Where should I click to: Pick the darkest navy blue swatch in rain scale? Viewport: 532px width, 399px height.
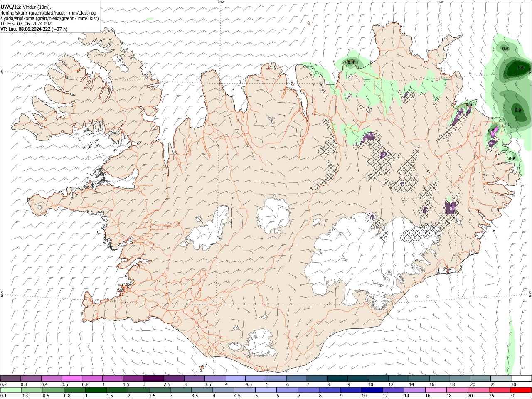point(372,390)
